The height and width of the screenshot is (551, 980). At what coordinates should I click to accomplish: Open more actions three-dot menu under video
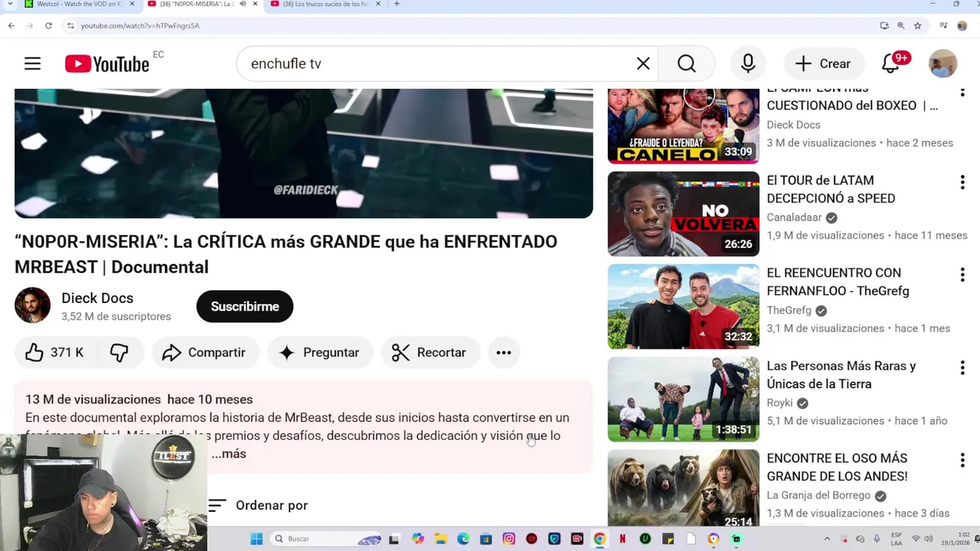coord(504,352)
